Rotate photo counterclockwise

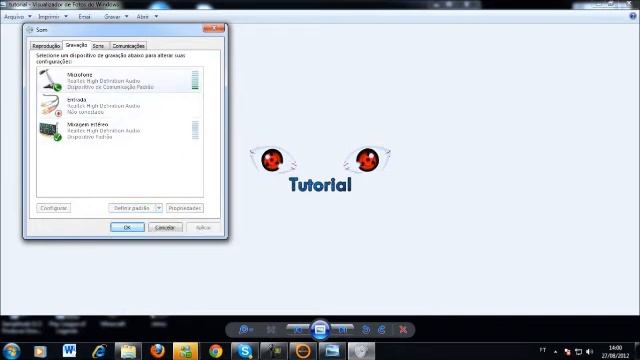366,329
